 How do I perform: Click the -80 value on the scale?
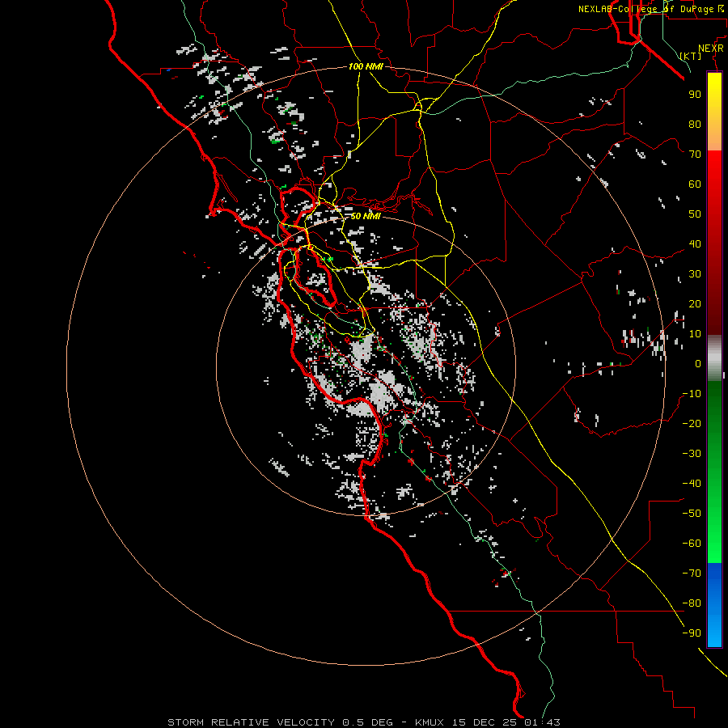pyautogui.click(x=692, y=603)
